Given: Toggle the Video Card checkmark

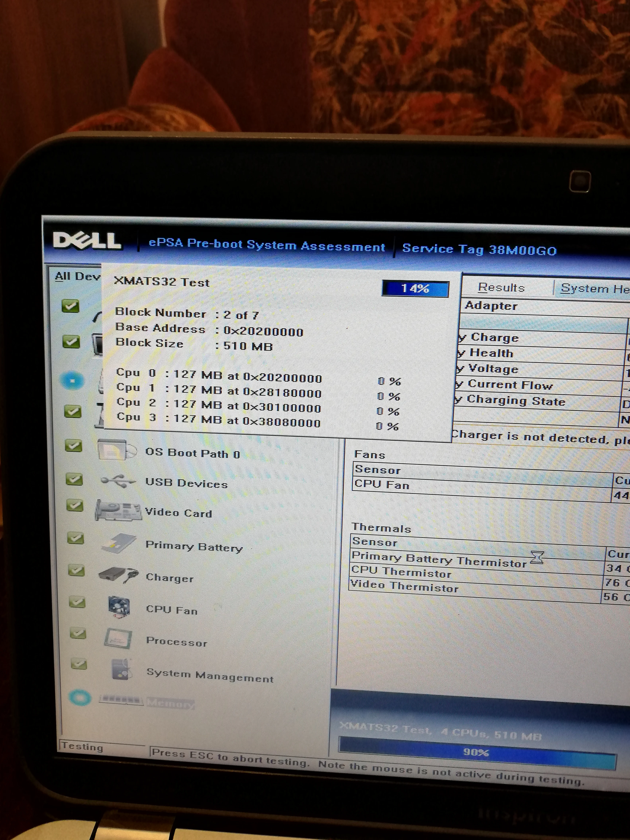Looking at the screenshot, I should coord(75,505).
